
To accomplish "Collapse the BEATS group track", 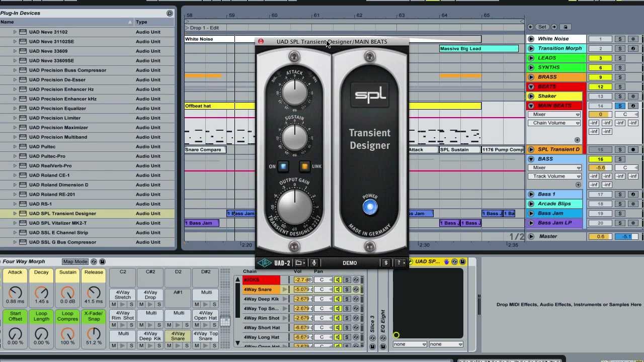I will click(531, 86).
